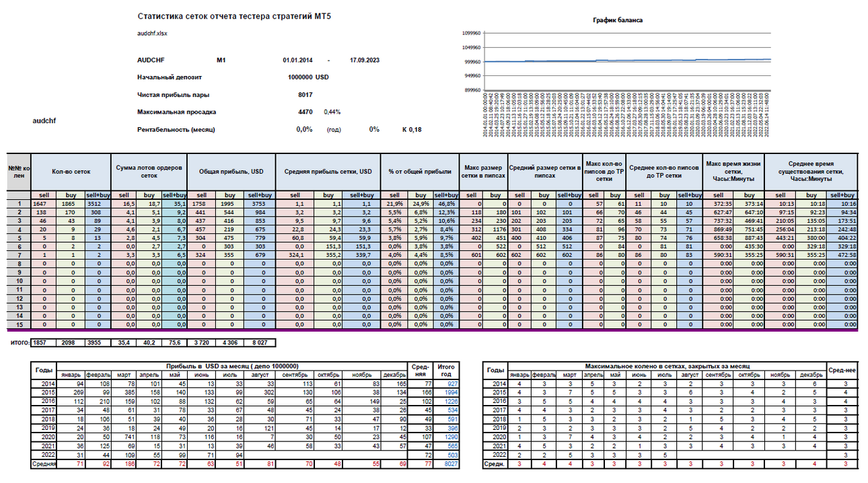
Task: Click the net profit value '8017'
Action: [x=305, y=95]
